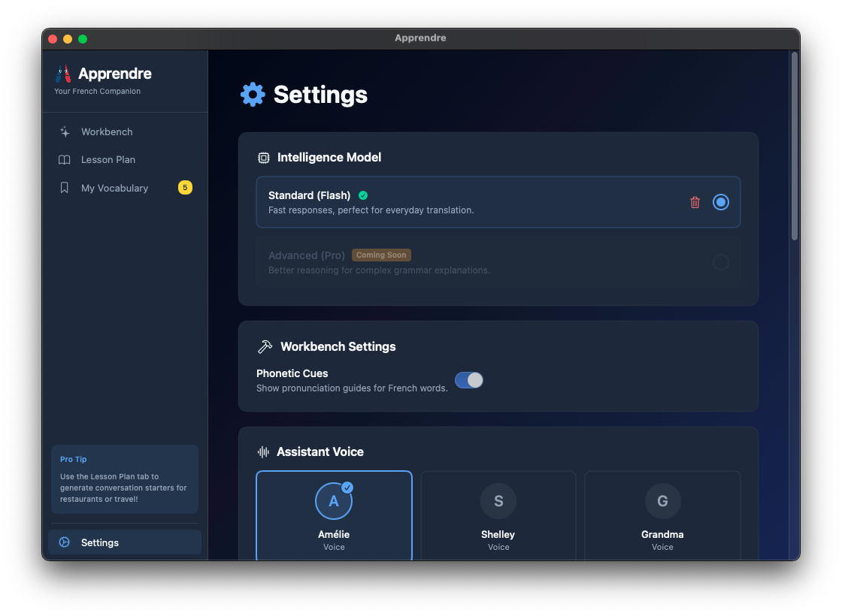Screen dimensions: 842x616
Task: Click the Intelligence Model chip icon
Action: 264,158
